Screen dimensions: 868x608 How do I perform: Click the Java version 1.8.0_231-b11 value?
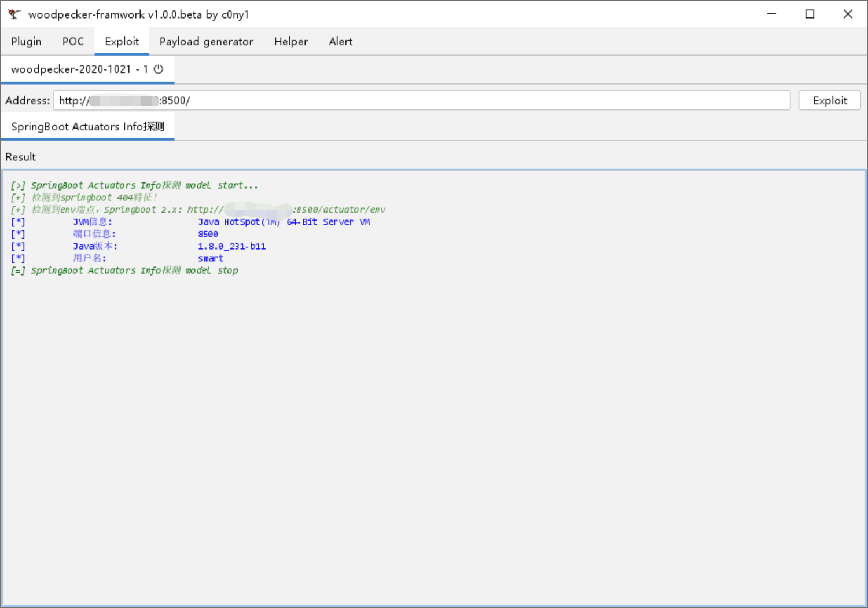[x=232, y=246]
